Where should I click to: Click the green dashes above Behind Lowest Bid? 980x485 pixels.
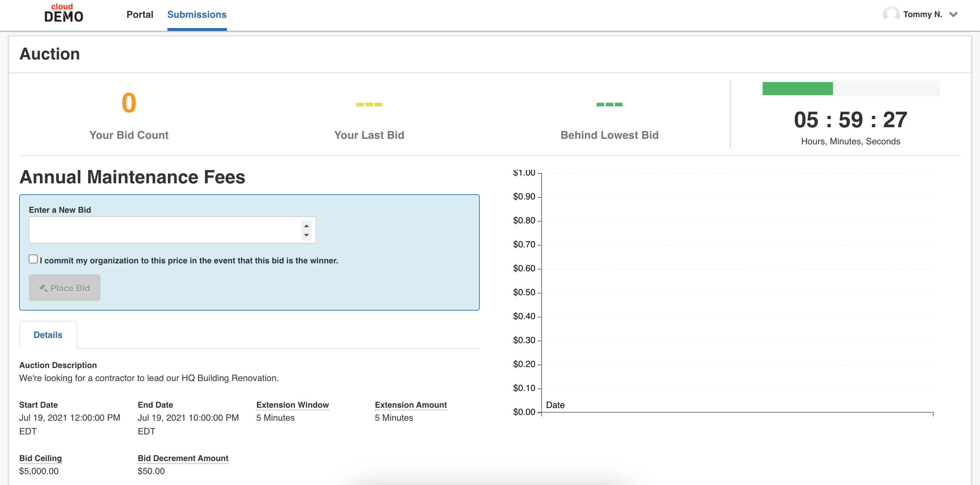[x=610, y=104]
